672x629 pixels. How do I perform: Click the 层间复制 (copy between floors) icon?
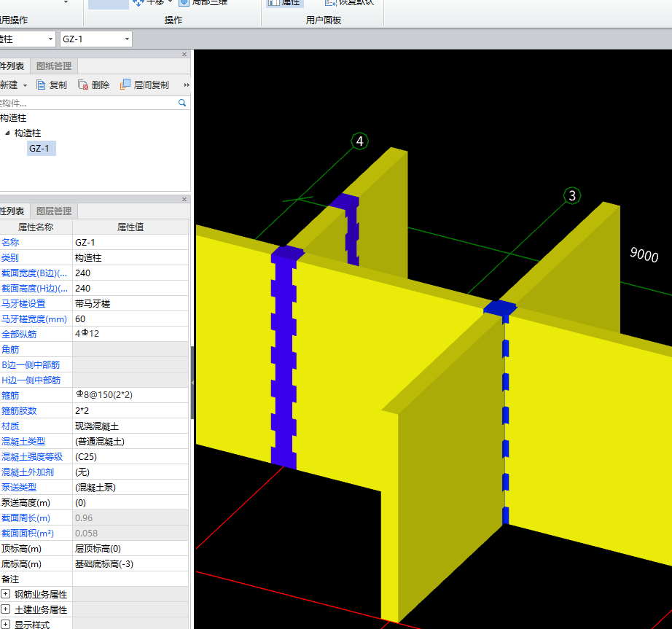pyautogui.click(x=125, y=85)
